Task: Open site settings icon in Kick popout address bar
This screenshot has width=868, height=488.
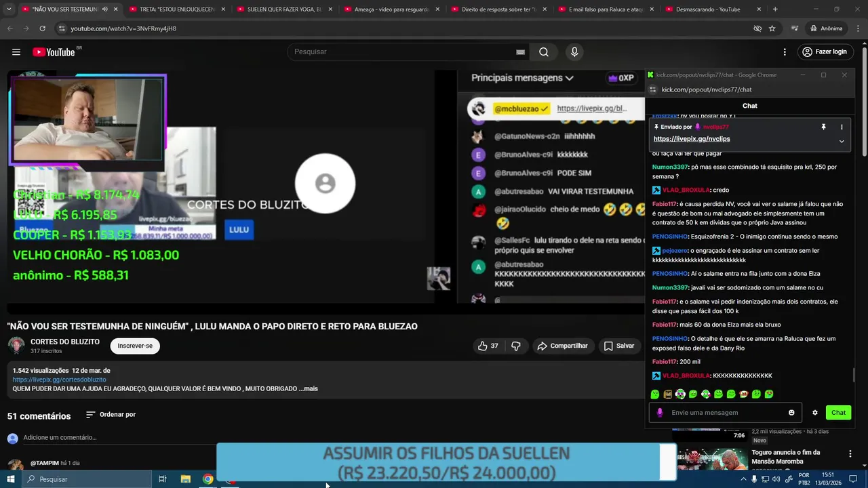Action: [653, 89]
